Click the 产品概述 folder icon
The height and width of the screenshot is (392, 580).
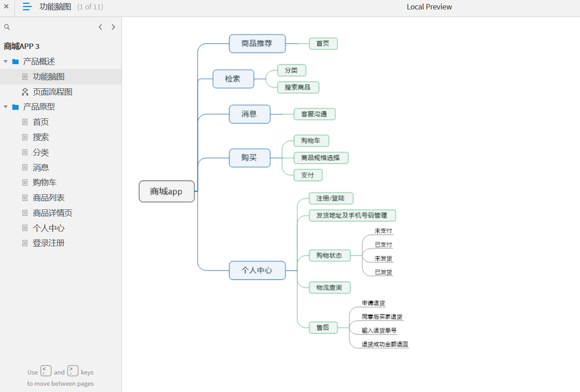tap(16, 61)
